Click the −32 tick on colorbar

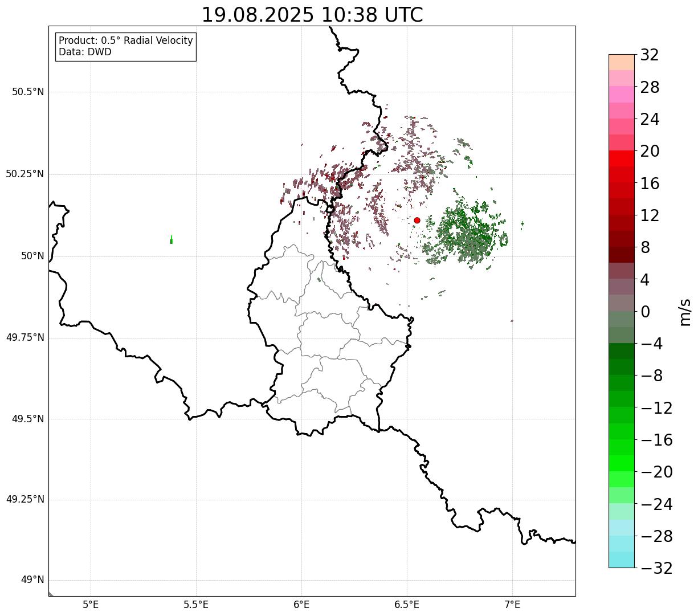(656, 568)
